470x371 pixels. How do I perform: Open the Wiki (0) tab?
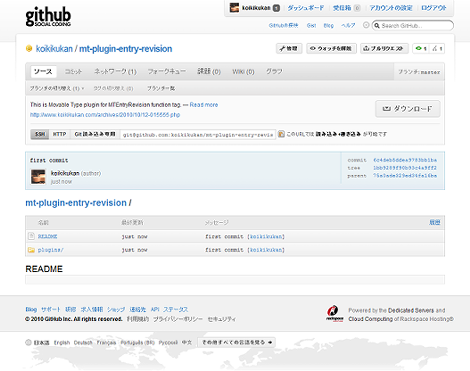pos(243,72)
